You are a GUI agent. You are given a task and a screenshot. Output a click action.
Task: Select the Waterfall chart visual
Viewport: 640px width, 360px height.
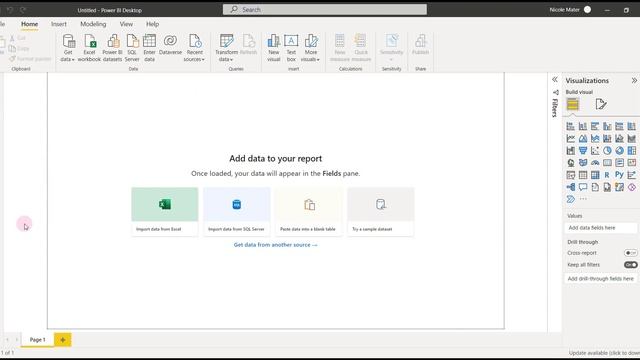coord(571,151)
